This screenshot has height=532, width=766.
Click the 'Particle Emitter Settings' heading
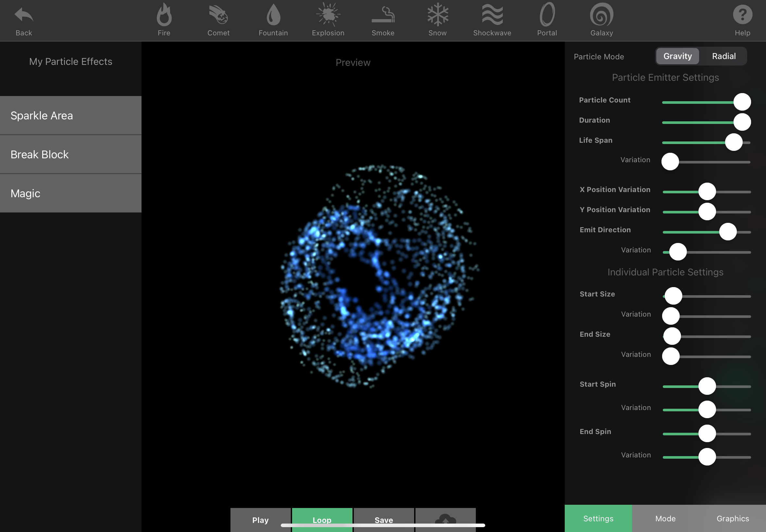tap(665, 78)
